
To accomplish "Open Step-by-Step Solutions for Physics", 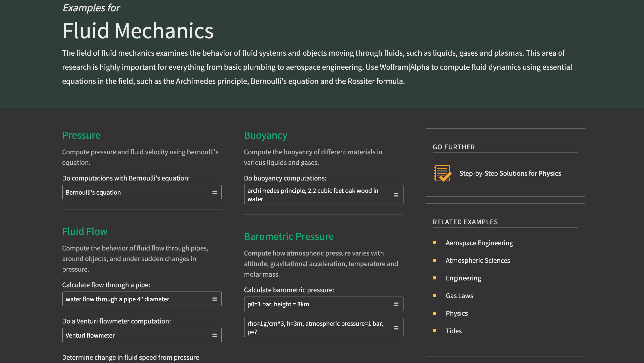I will coord(510,173).
